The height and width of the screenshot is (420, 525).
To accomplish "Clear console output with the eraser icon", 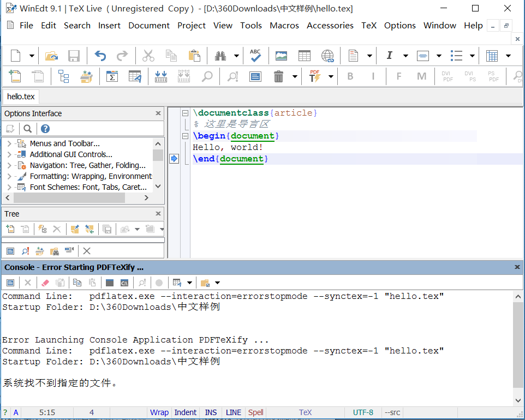I will click(45, 282).
